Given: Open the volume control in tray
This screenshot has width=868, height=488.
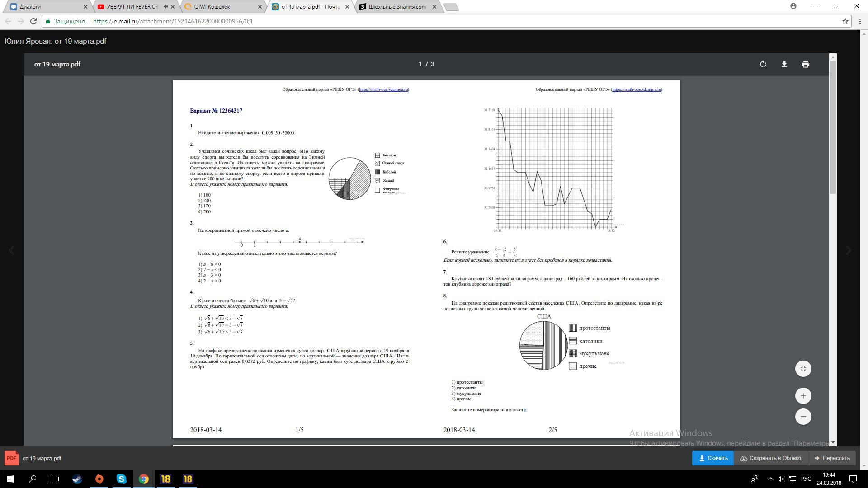Looking at the screenshot, I should coord(781,479).
